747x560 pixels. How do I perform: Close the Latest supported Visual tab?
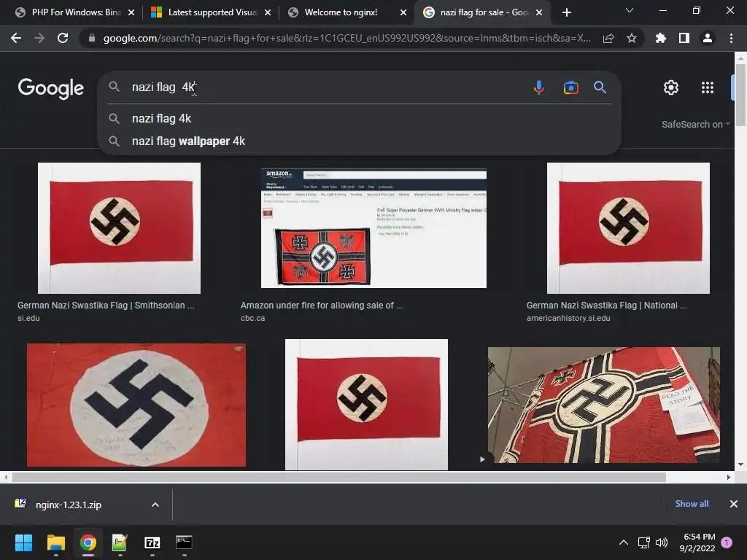pos(268,12)
